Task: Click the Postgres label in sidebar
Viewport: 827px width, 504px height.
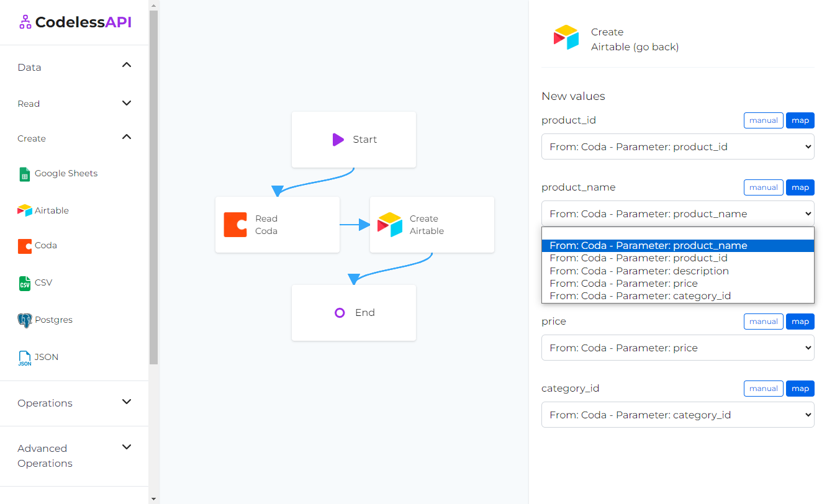Action: click(53, 320)
